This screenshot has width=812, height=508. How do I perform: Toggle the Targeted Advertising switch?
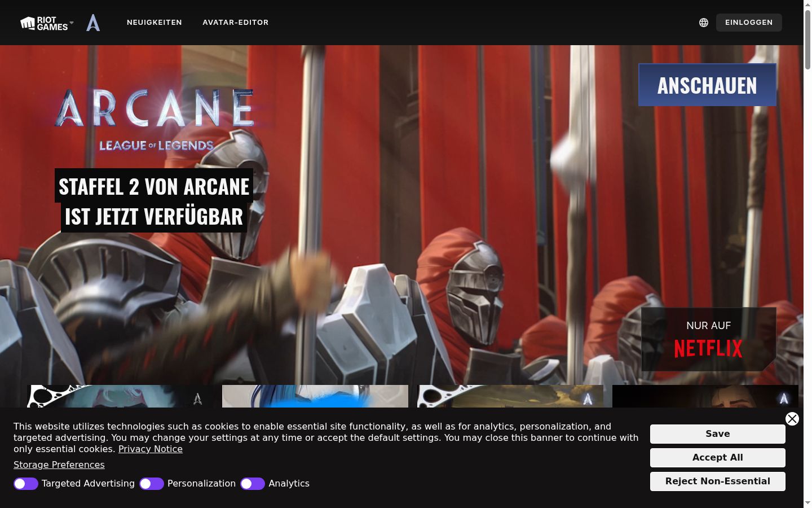[26, 484]
